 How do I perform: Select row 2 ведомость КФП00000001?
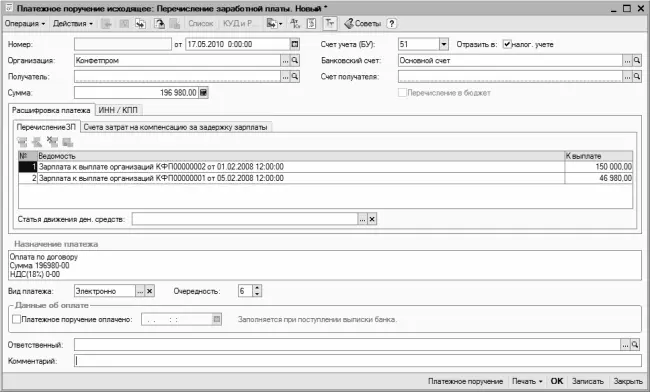point(325,178)
